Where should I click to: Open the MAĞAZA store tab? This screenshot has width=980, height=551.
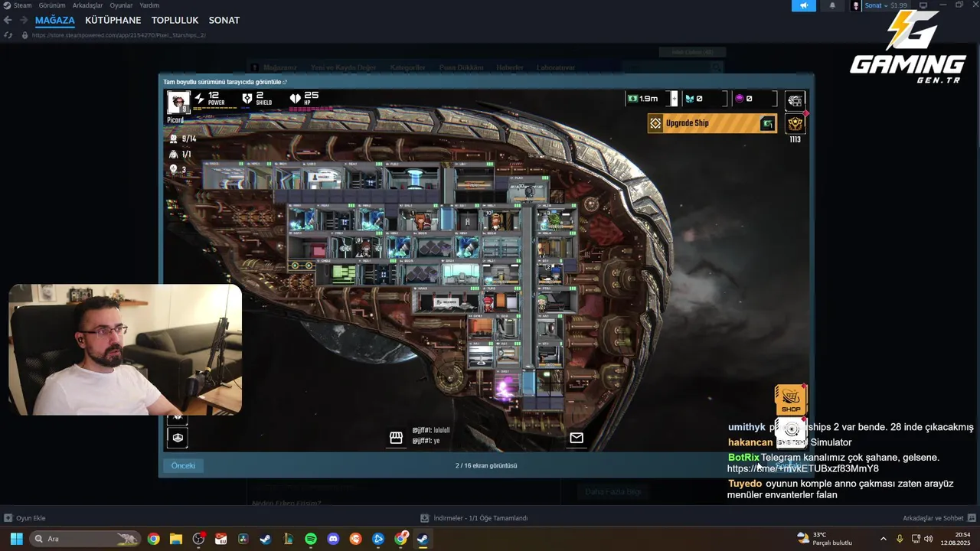point(54,20)
